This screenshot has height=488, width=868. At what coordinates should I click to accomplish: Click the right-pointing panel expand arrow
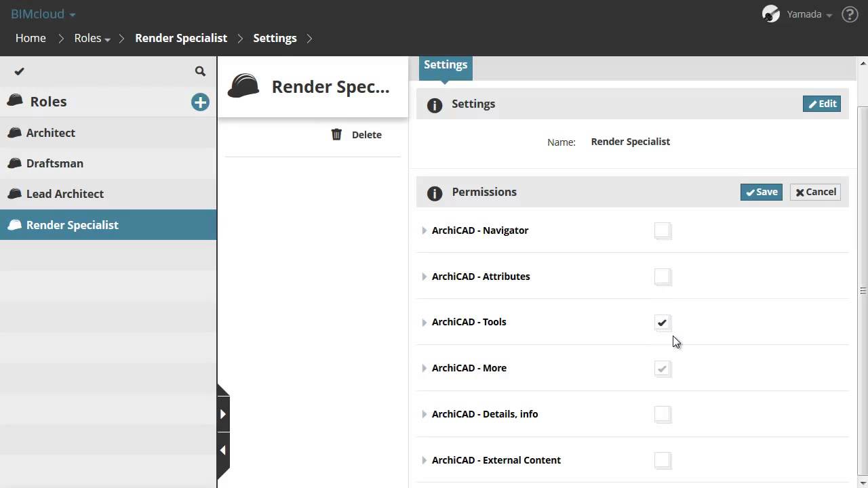pos(223,414)
